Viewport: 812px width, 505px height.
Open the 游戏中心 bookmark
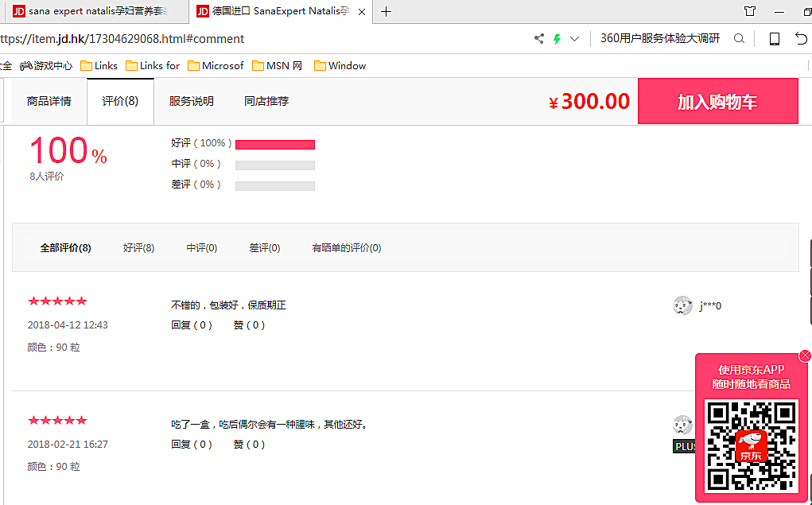tap(46, 66)
